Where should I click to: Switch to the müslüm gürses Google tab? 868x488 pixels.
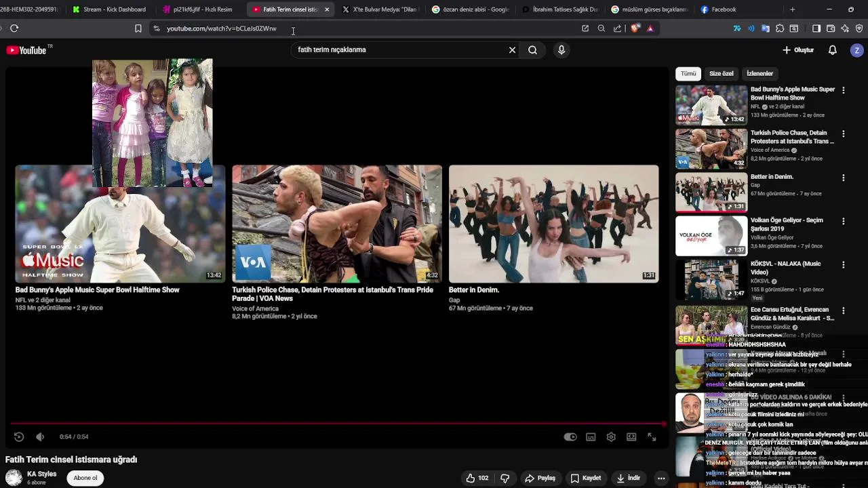pos(650,9)
